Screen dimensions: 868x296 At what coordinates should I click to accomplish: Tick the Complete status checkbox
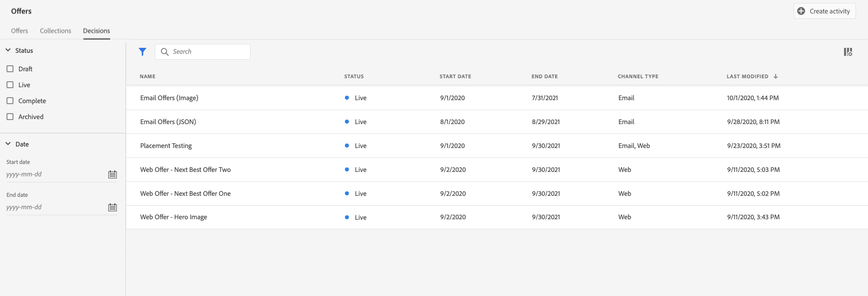10,101
